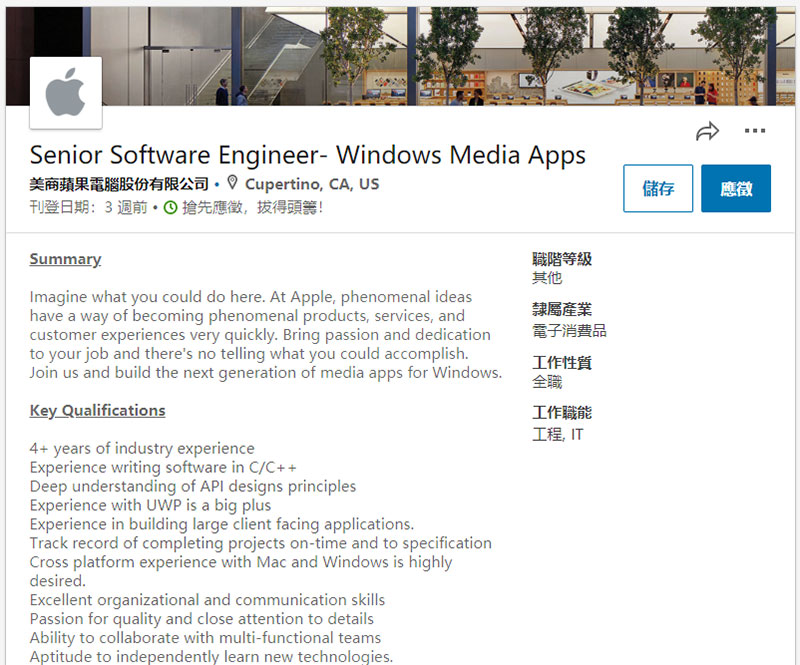Click the Apple Store banner image

click(x=400, y=56)
